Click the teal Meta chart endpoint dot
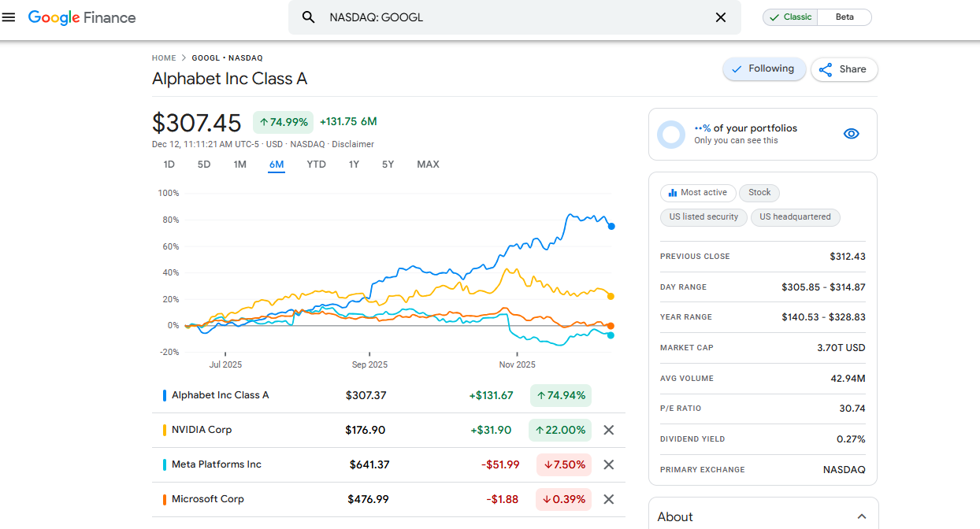Screen dimensions: 980x529 pyautogui.click(x=611, y=335)
